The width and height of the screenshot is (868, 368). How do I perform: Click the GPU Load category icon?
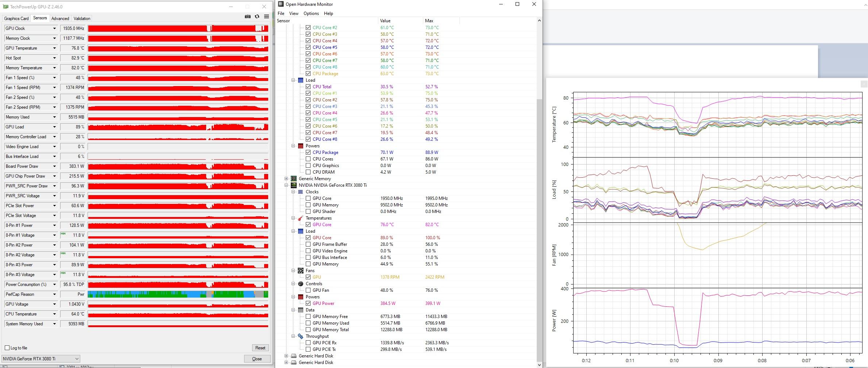pyautogui.click(x=301, y=231)
